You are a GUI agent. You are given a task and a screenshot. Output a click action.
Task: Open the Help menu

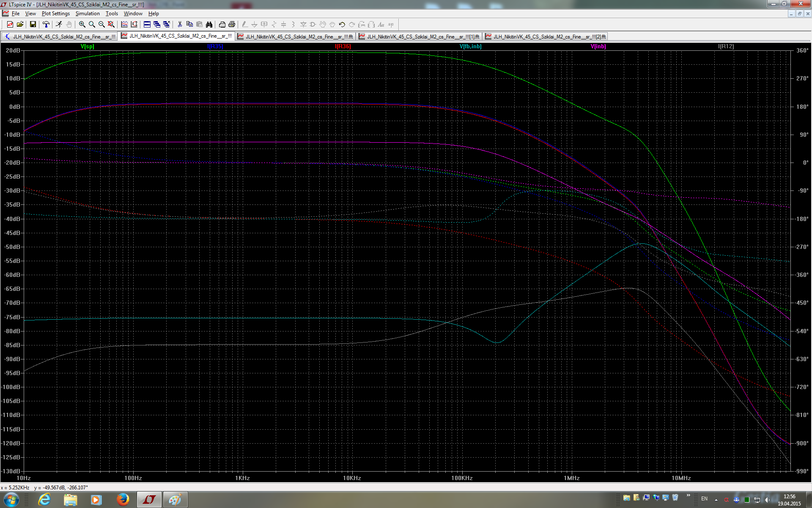(x=154, y=14)
